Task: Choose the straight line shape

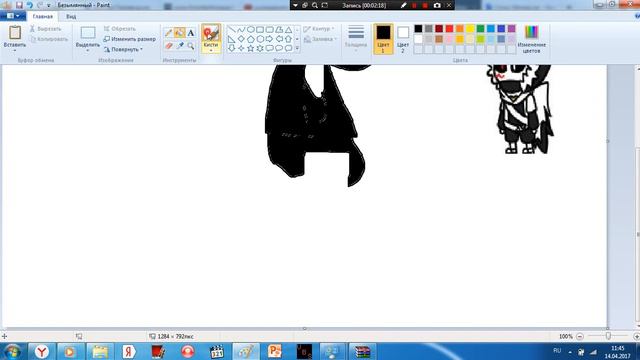Action: click(x=231, y=29)
